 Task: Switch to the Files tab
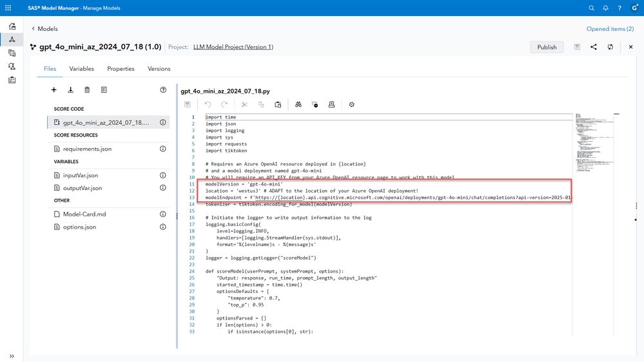tap(50, 68)
